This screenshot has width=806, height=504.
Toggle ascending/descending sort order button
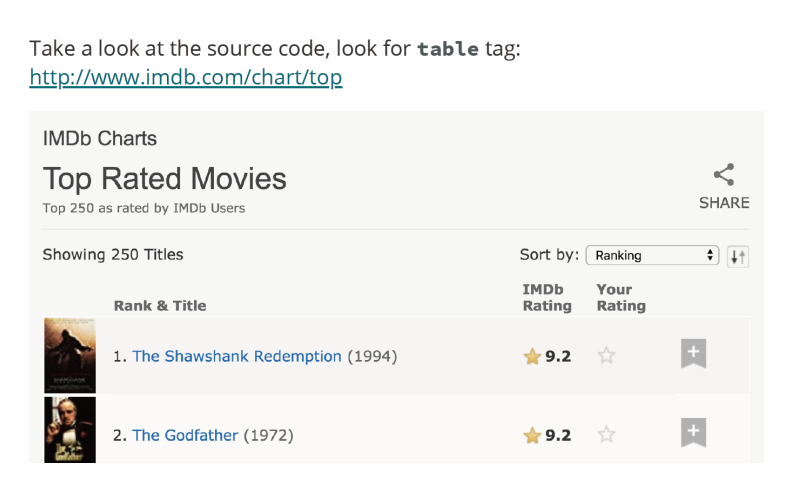tap(738, 256)
